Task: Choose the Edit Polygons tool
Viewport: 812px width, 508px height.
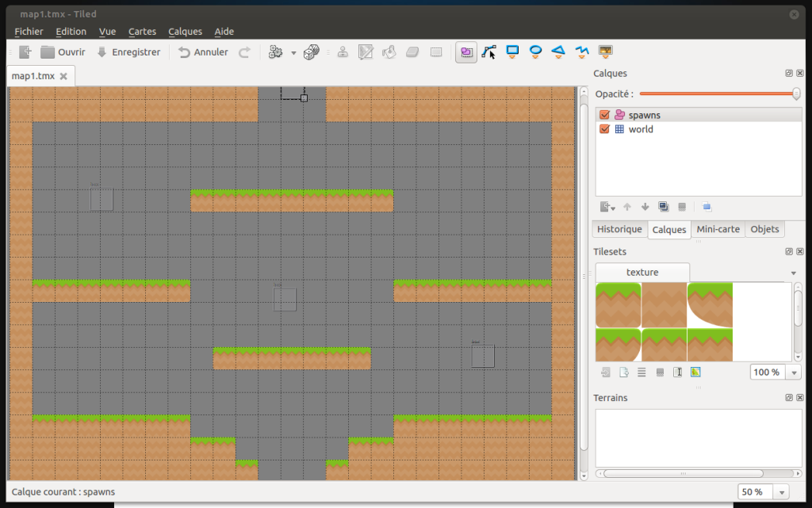Action: [x=488, y=52]
